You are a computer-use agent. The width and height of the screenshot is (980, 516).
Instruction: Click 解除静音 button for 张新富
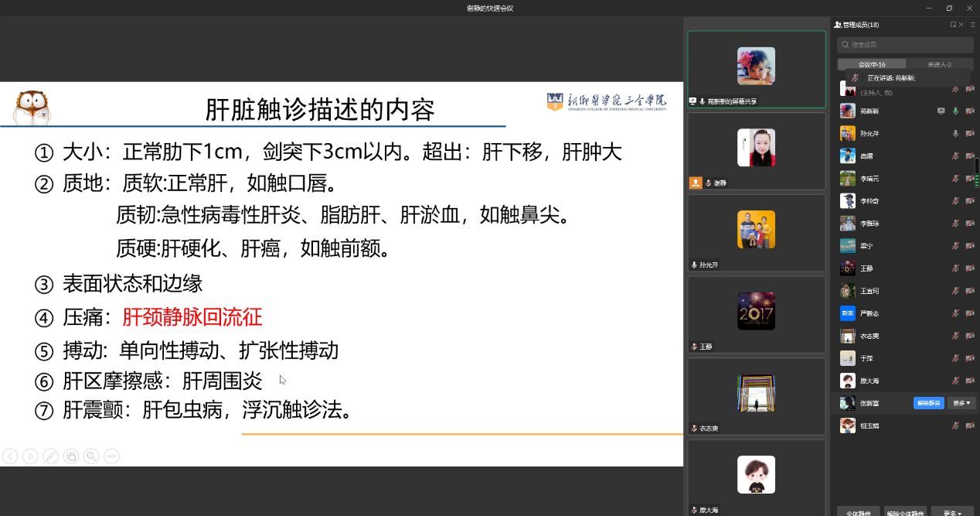click(928, 403)
